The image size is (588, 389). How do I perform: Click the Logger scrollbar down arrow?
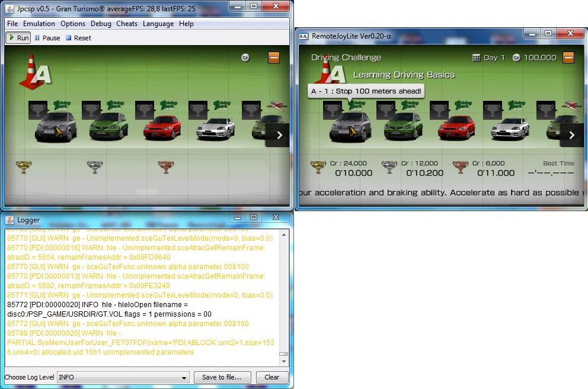[x=284, y=362]
